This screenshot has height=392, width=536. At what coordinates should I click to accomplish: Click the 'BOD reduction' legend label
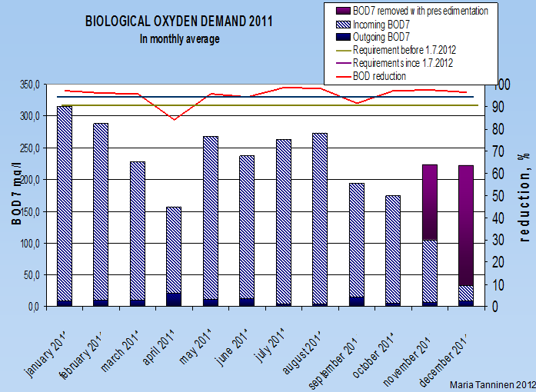(x=379, y=76)
